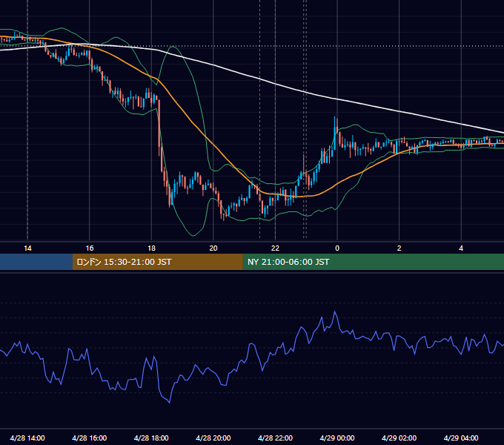Click the 4/28 14:00 label on the lower axis
This screenshot has height=445, width=504.
click(27, 438)
